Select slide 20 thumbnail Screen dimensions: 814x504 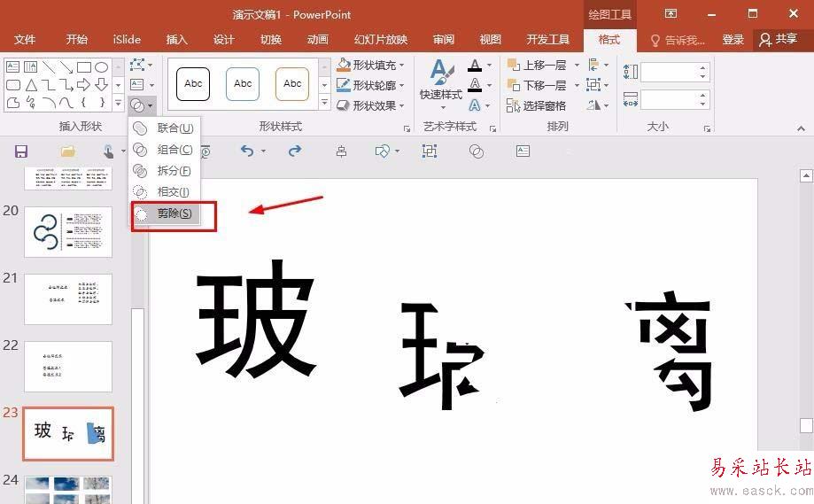tap(68, 232)
